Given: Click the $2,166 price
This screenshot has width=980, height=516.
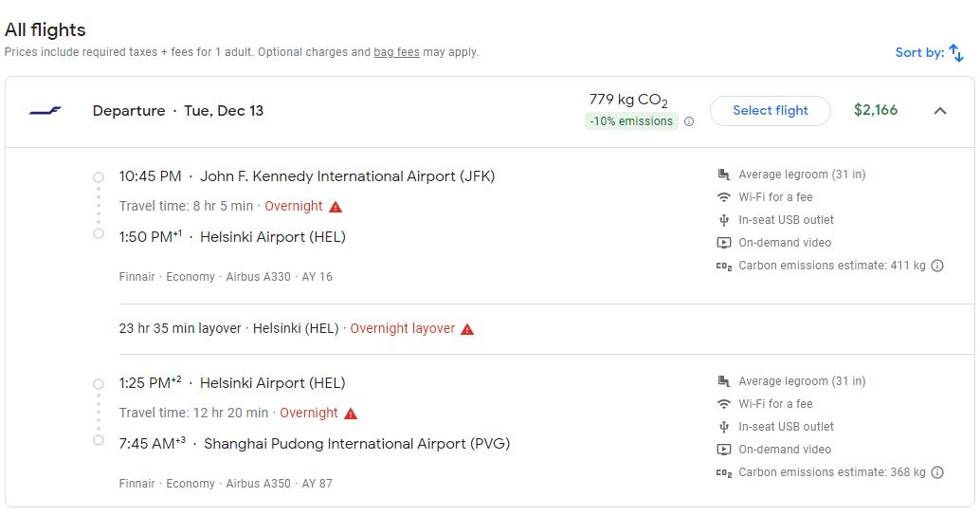Looking at the screenshot, I should click(x=875, y=110).
